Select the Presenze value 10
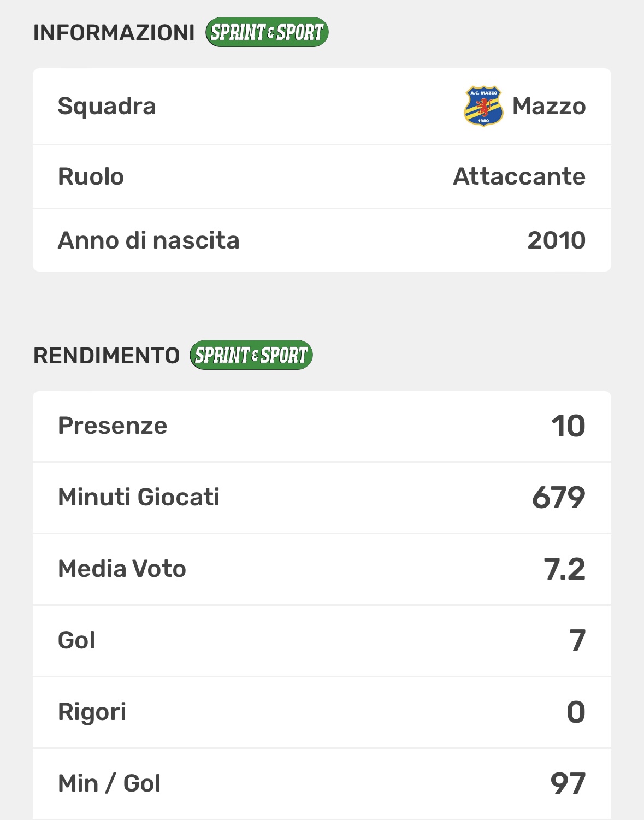644x820 pixels. 568,426
